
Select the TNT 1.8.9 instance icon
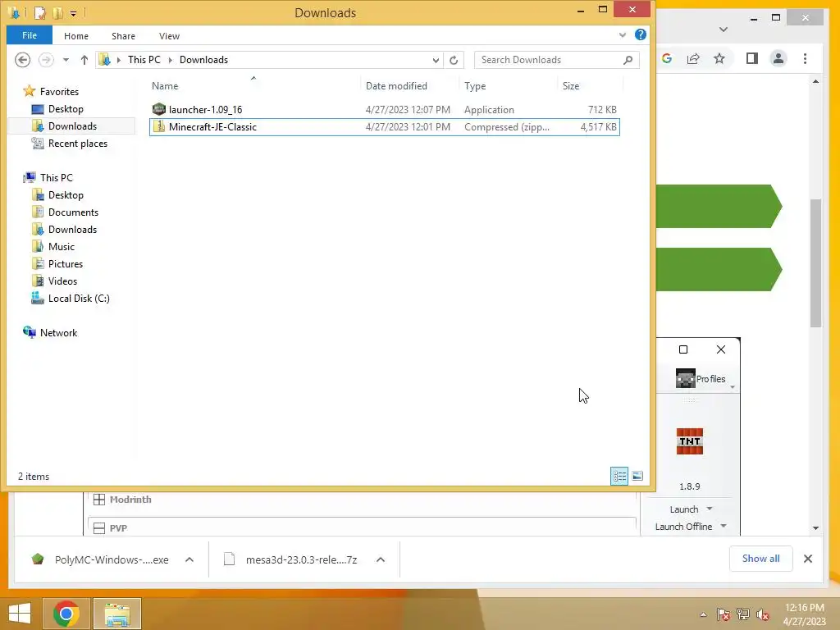coord(689,441)
